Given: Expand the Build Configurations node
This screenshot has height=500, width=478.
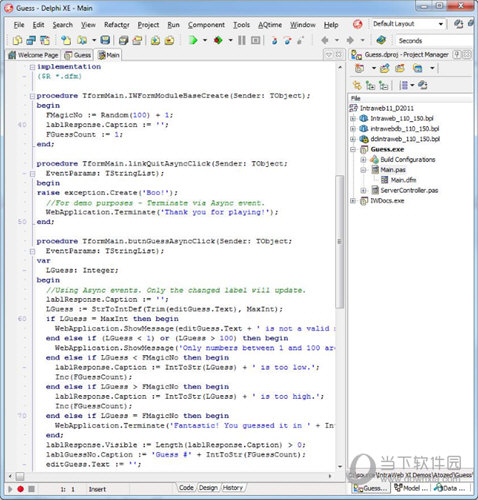Looking at the screenshot, I should click(363, 160).
